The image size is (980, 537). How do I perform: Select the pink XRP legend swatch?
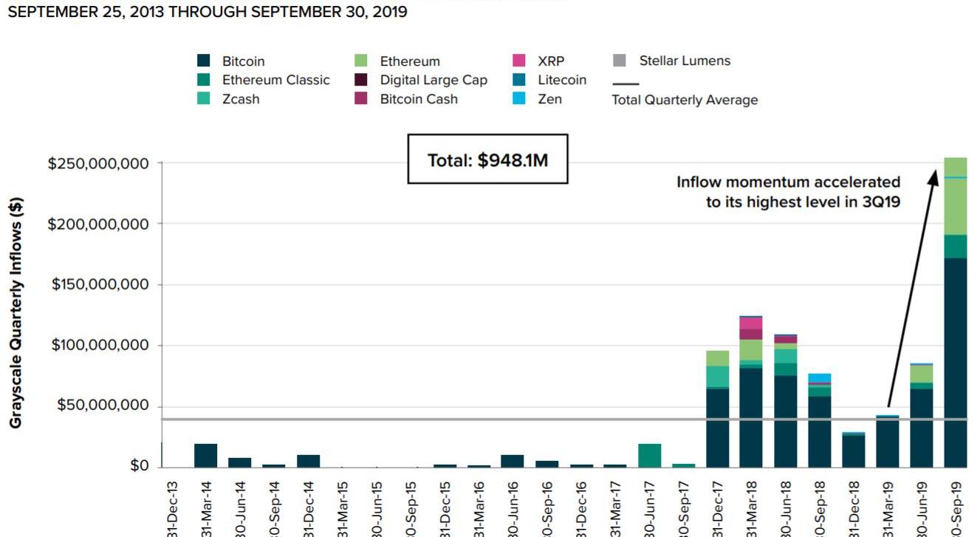(x=519, y=61)
